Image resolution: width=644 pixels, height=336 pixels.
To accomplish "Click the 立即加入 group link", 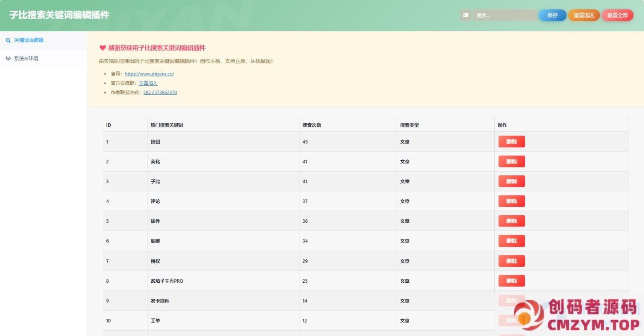I will coord(148,83).
